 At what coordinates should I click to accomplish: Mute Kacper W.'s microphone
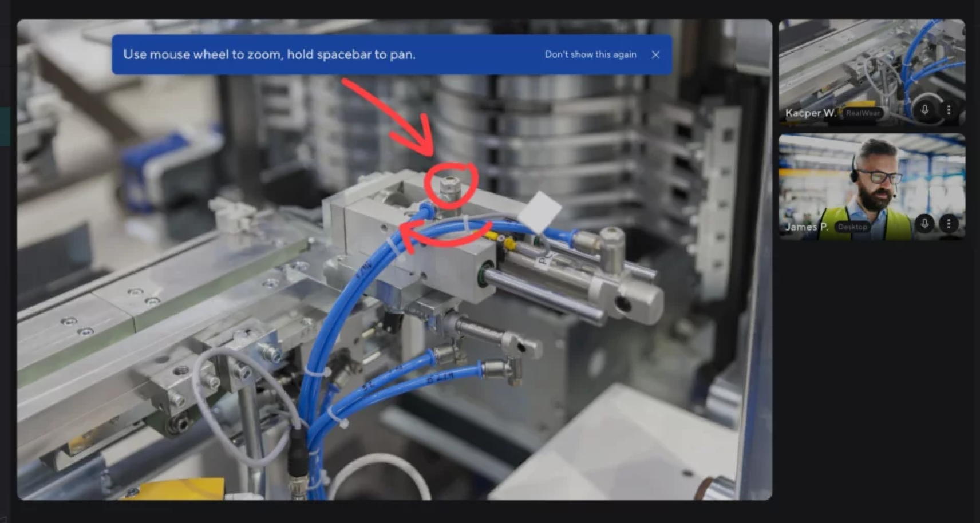pyautogui.click(x=924, y=109)
